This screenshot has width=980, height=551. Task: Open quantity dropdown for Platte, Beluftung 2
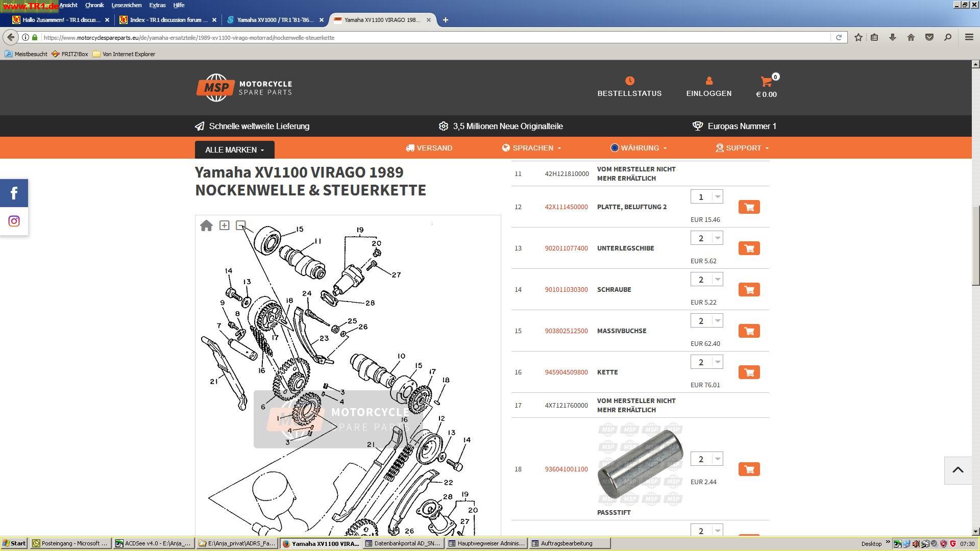(706, 197)
